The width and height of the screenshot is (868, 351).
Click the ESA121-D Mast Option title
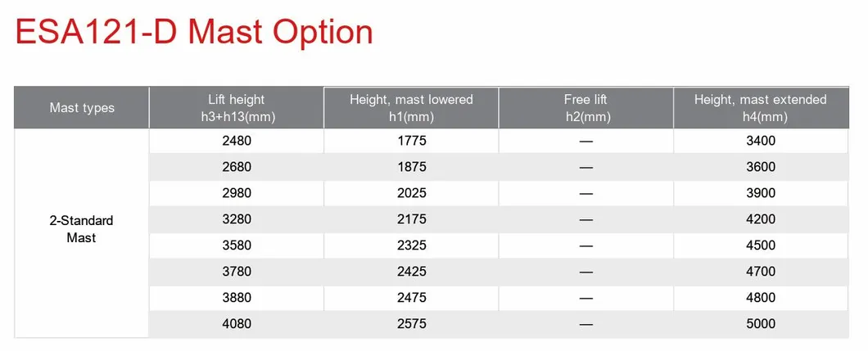[x=194, y=32]
